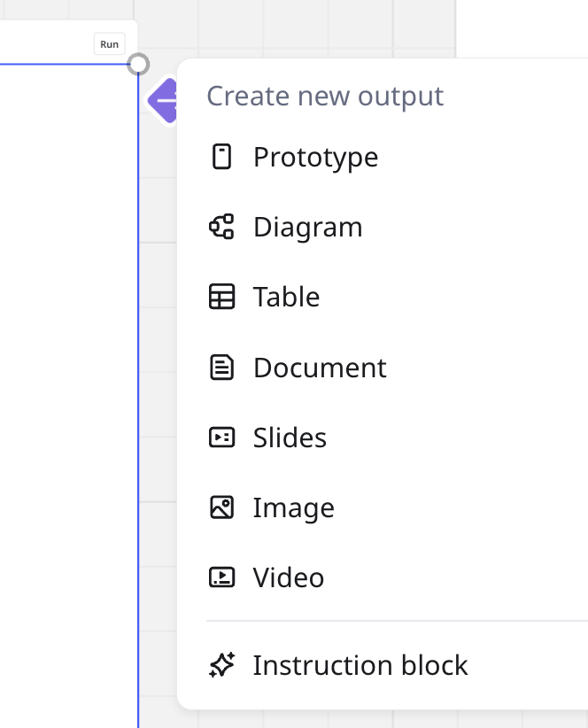Select the Slides label in the menu

click(290, 438)
